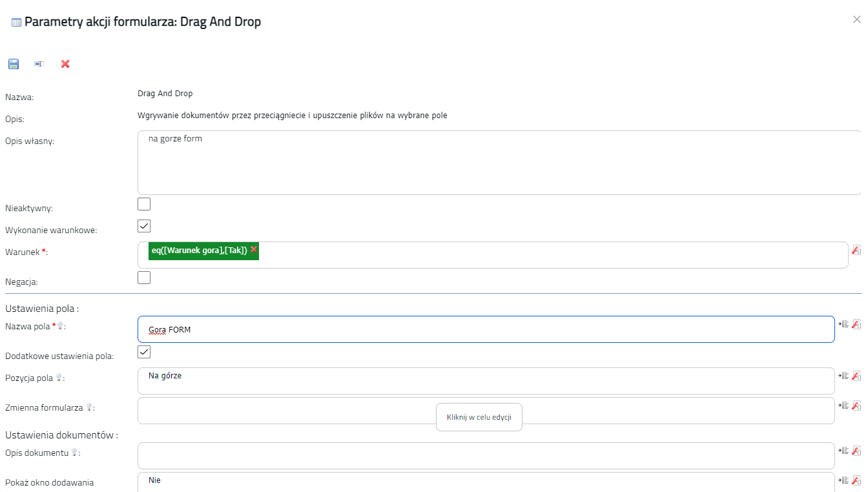
Task: Click the Ustawienia pola section header
Action: (x=42, y=309)
